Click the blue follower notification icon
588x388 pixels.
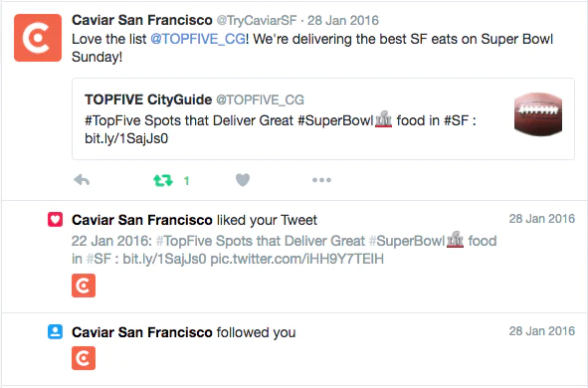tap(55, 331)
